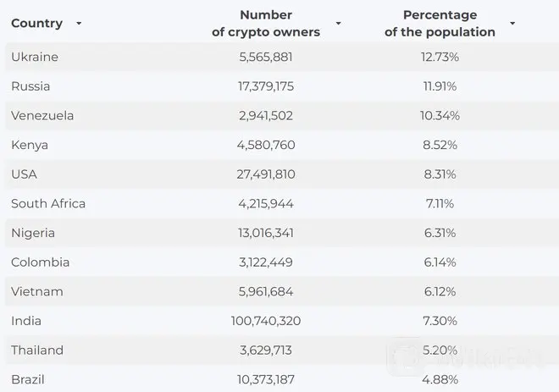Select India's crypto owners value 100,740,320
This screenshot has height=392, width=559.
click(266, 321)
